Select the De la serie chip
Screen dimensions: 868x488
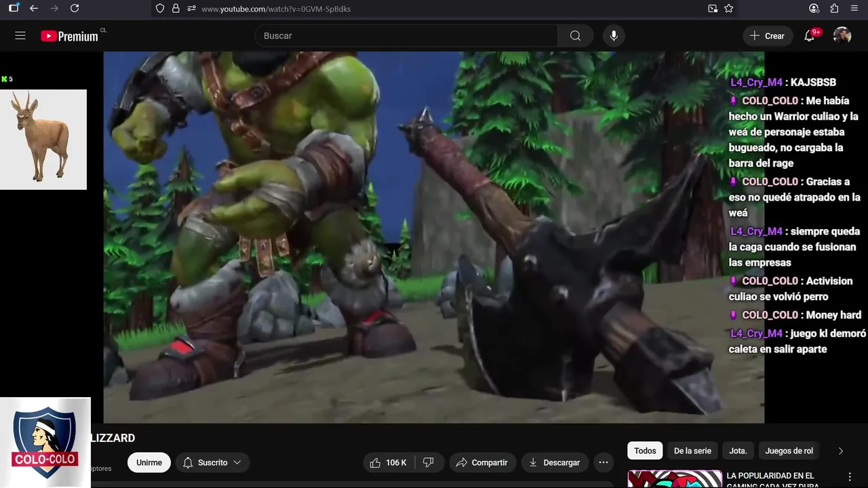692,451
